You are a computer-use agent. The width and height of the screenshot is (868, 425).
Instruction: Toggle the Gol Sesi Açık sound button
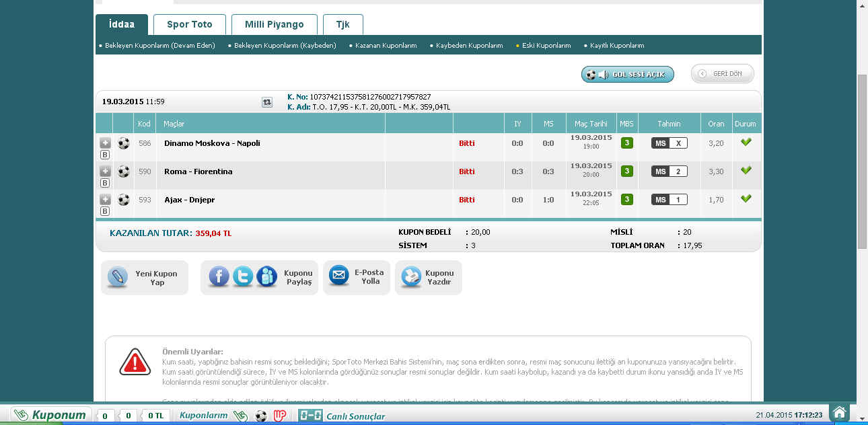tap(628, 74)
